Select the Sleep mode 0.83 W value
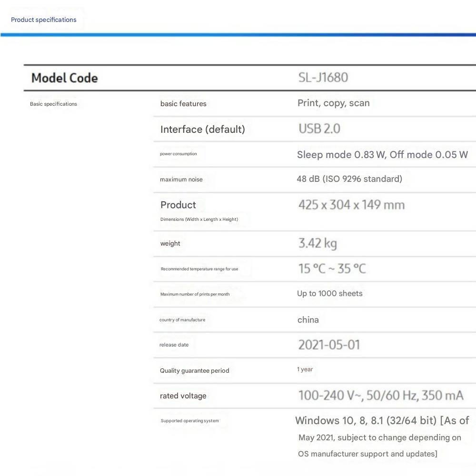 tap(383, 155)
